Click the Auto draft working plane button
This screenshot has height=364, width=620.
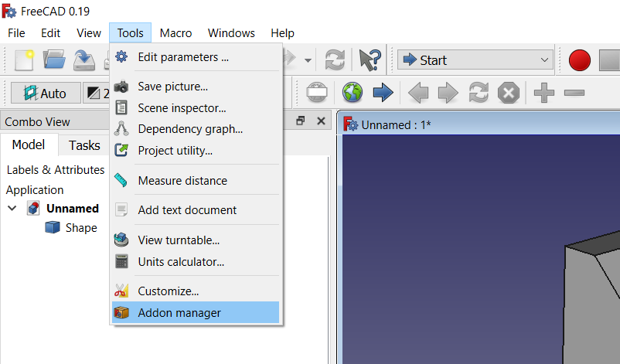pyautogui.click(x=46, y=94)
